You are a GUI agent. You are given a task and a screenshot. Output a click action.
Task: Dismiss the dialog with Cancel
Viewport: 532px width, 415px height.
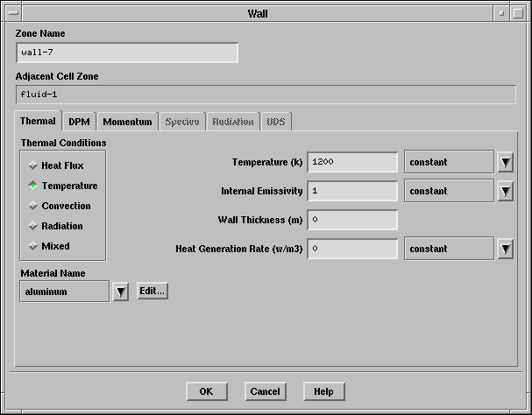click(265, 391)
